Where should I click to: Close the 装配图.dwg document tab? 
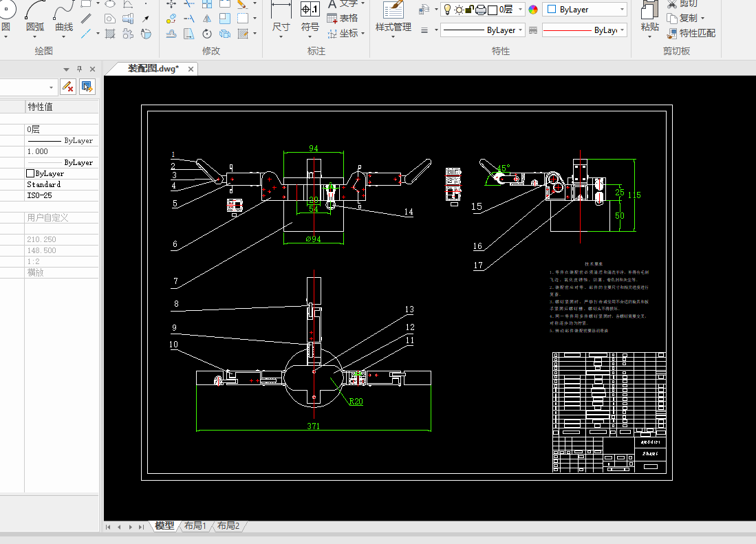pyautogui.click(x=191, y=69)
